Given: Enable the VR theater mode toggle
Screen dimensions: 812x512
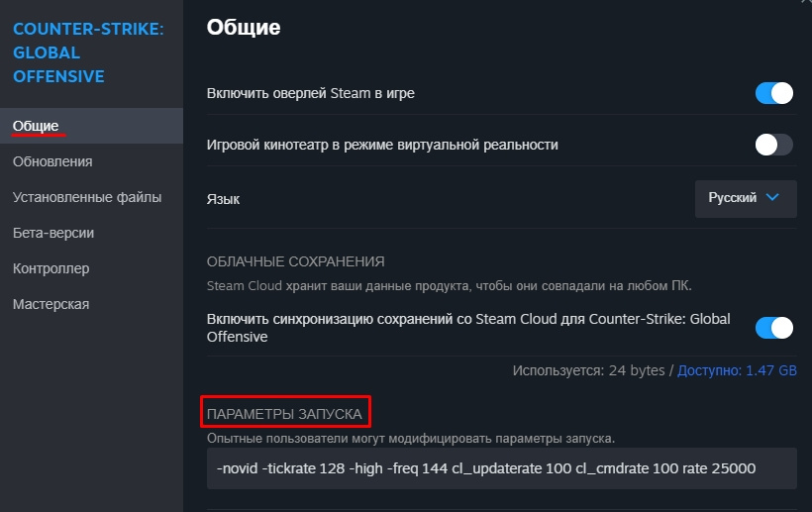Looking at the screenshot, I should pyautogui.click(x=773, y=145).
